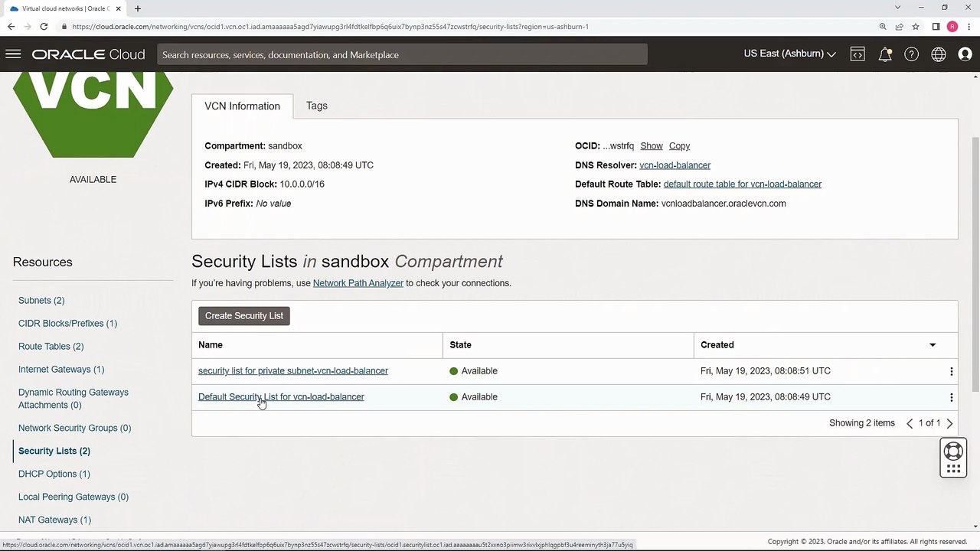Image resolution: width=980 pixels, height=551 pixels.
Task: Open the vcn-load-balancer DNS Resolver link
Action: point(675,165)
